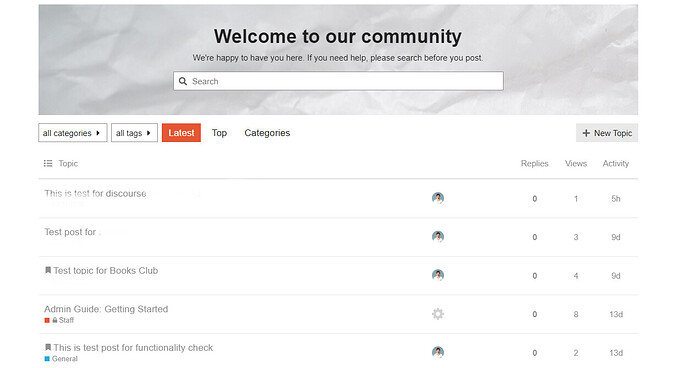The height and width of the screenshot is (368, 690).
Task: Click 13d activity on functionality check row
Action: [616, 353]
